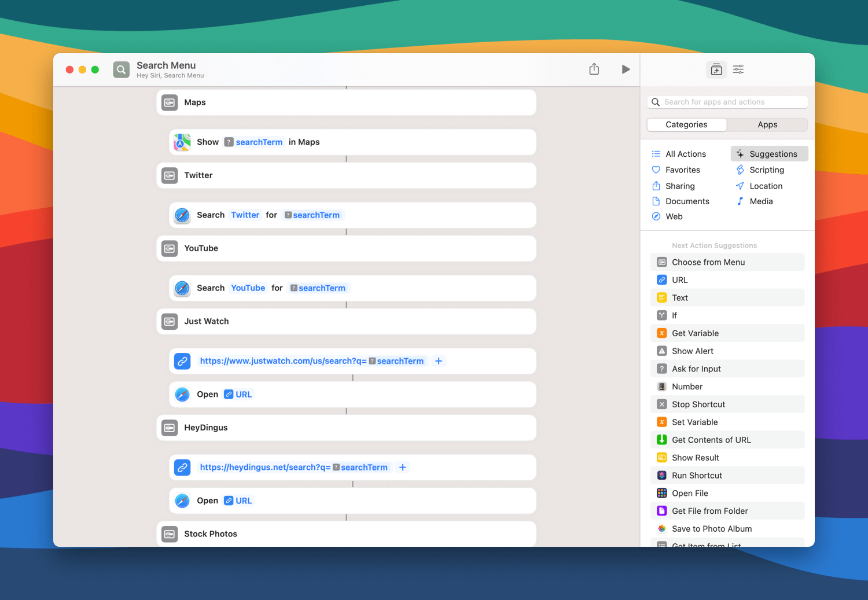Screen dimensions: 868x600
Task: Run the shortcut with the play button
Action: click(626, 69)
